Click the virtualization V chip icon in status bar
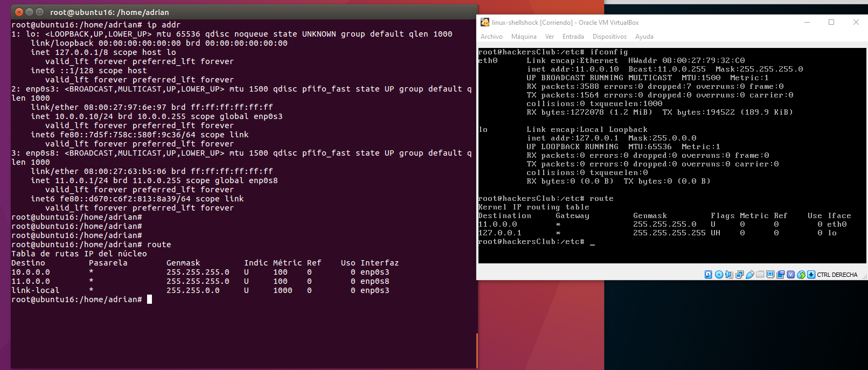 (790, 275)
